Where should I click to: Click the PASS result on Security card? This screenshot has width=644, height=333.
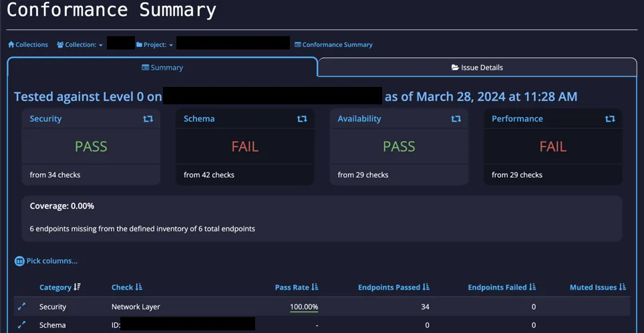coord(91,146)
